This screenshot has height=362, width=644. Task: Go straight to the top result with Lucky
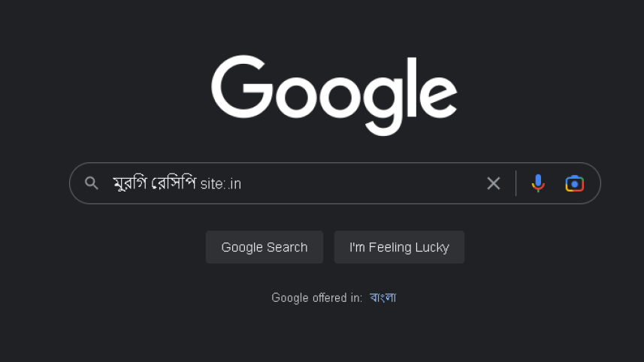[x=399, y=247]
